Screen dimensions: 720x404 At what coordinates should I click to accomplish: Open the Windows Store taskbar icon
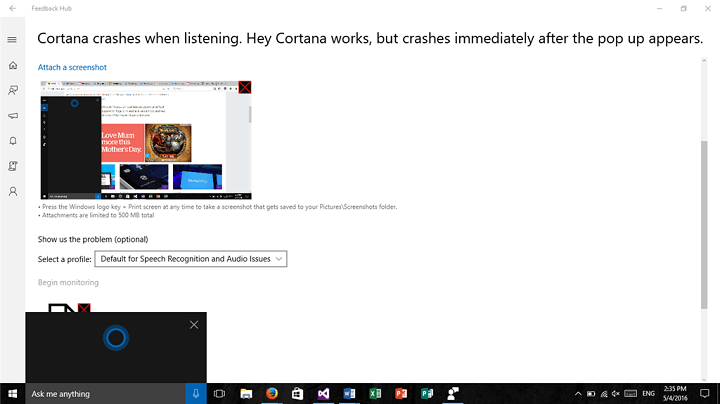tap(298, 394)
